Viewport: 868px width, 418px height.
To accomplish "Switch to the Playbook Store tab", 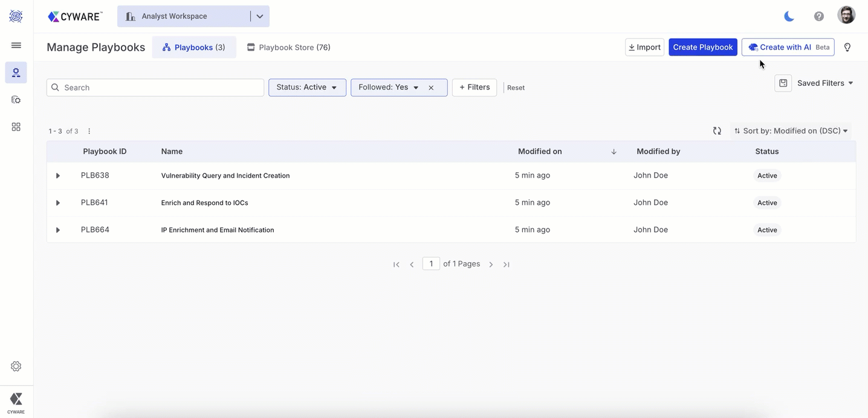I will (x=288, y=47).
